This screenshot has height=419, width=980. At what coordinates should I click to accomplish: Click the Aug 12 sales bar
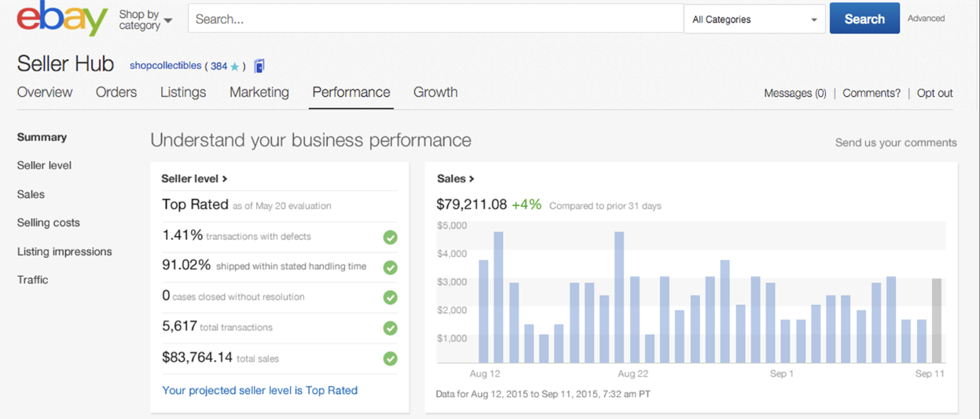[x=483, y=311]
